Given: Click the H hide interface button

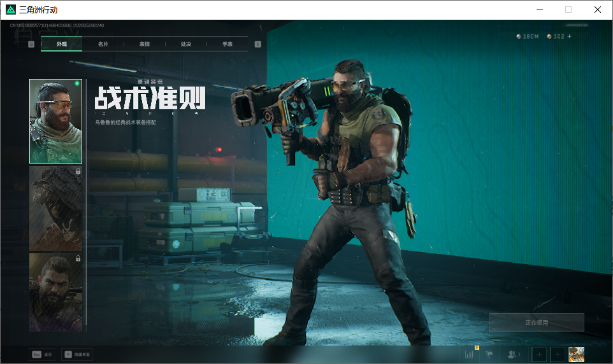Looking at the screenshot, I should 77,354.
